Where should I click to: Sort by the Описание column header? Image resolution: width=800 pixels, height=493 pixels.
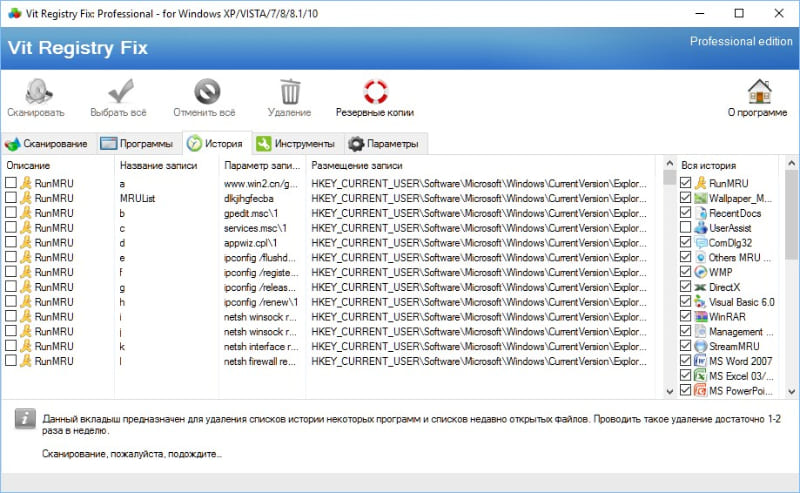(x=57, y=165)
